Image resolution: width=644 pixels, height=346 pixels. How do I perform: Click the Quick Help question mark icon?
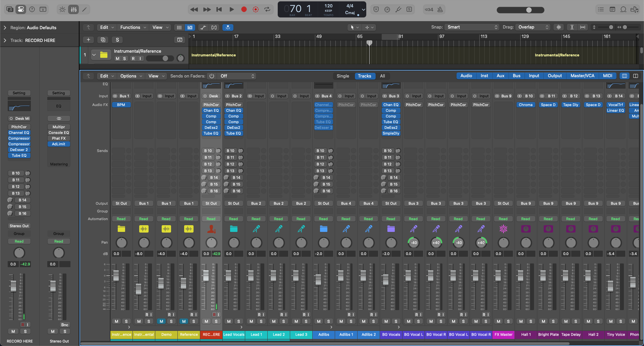pos(32,9)
